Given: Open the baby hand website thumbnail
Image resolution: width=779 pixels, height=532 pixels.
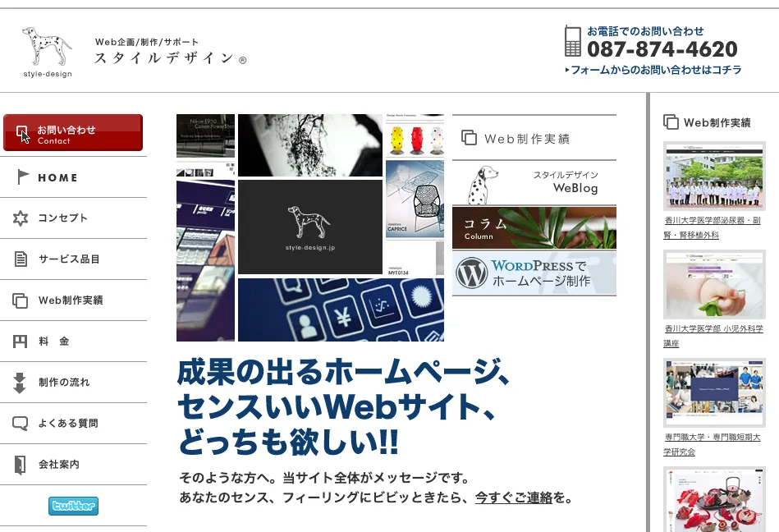Looking at the screenshot, I should coord(714,284).
